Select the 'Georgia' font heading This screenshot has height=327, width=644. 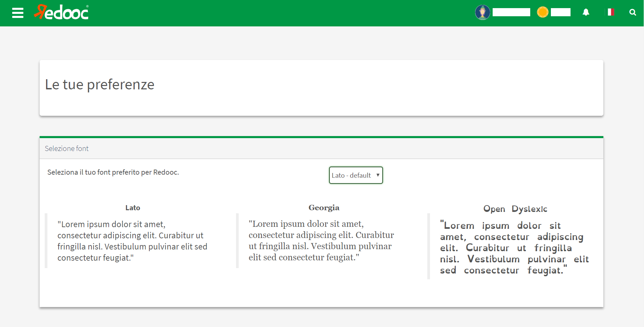click(324, 208)
